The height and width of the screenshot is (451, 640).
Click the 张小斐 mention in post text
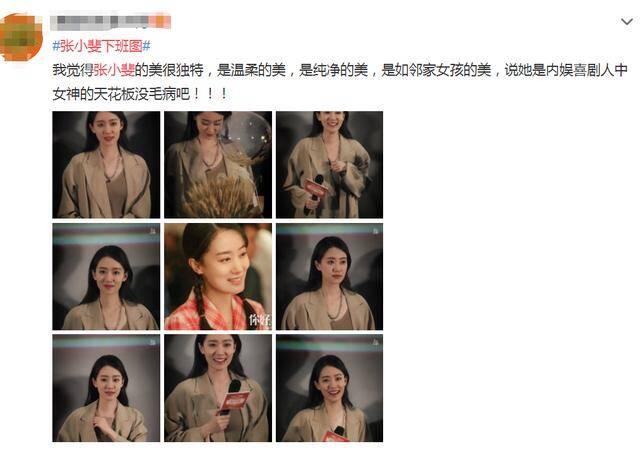click(x=114, y=70)
